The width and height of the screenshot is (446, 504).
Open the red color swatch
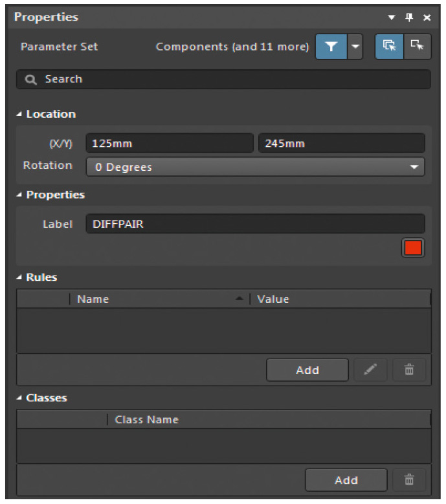coord(413,248)
